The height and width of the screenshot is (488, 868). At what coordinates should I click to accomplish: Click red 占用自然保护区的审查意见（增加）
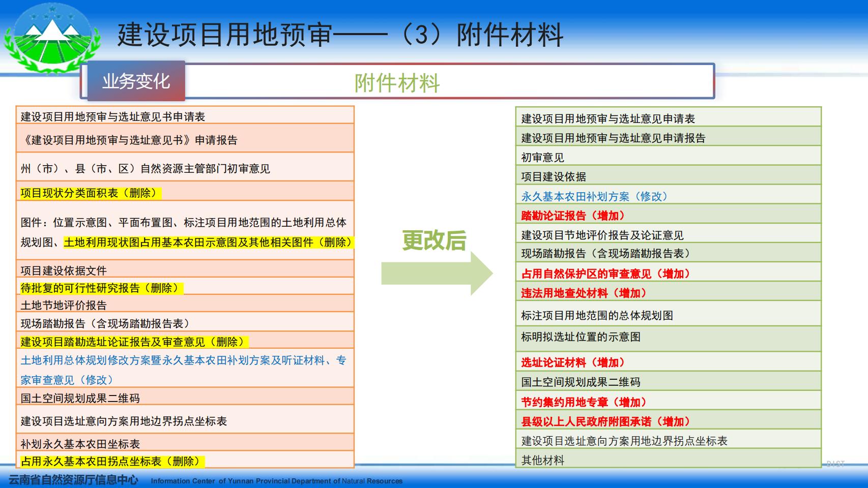[605, 273]
